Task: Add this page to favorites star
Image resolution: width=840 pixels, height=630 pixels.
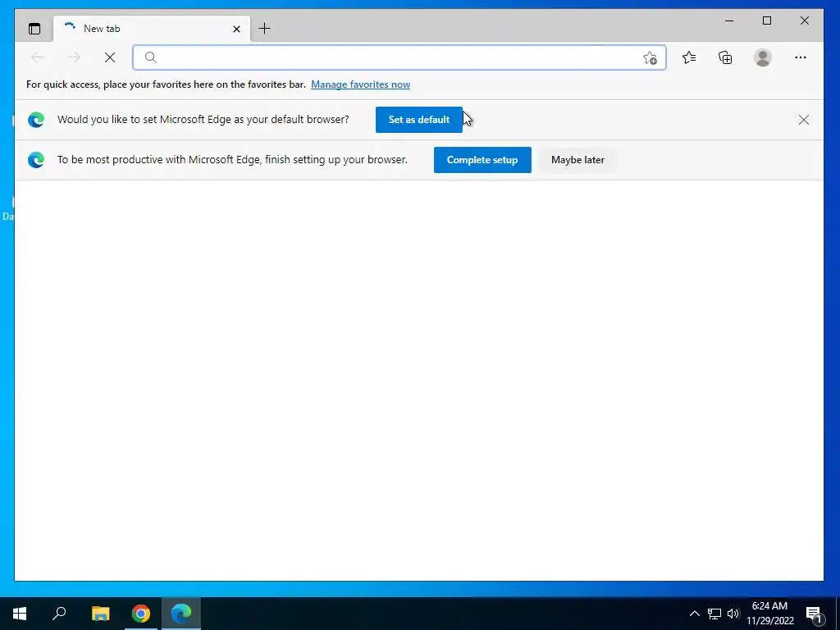Action: [650, 58]
